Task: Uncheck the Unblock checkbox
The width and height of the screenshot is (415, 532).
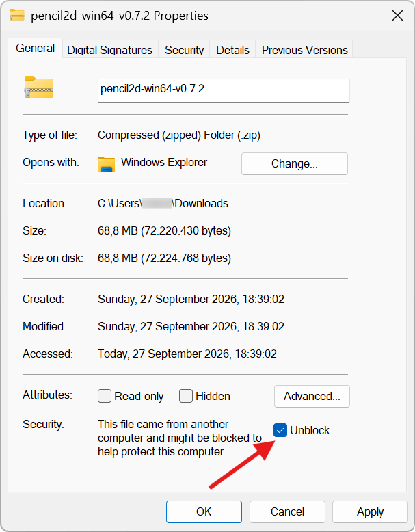Action: tap(280, 430)
